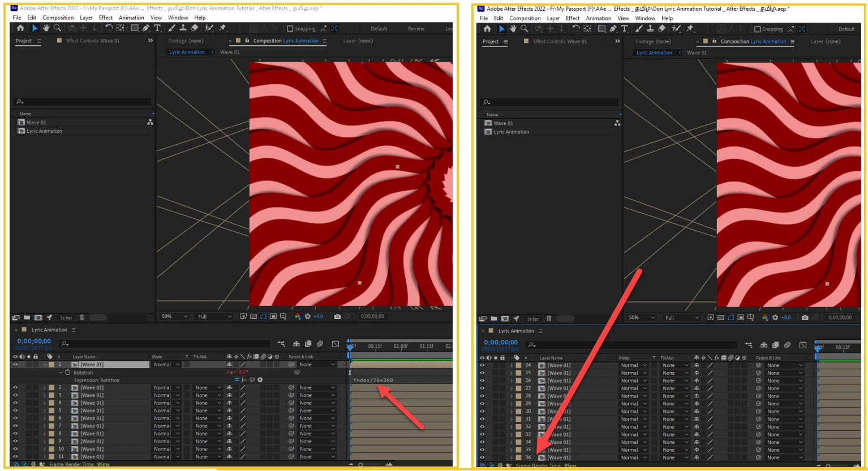868x471 pixels.
Task: Click the snapshot camera icon in right viewer
Action: [x=805, y=318]
